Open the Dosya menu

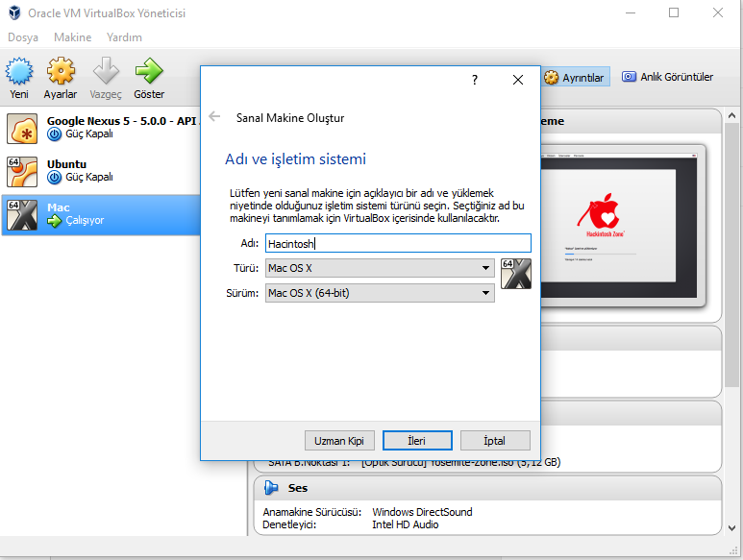coord(23,37)
